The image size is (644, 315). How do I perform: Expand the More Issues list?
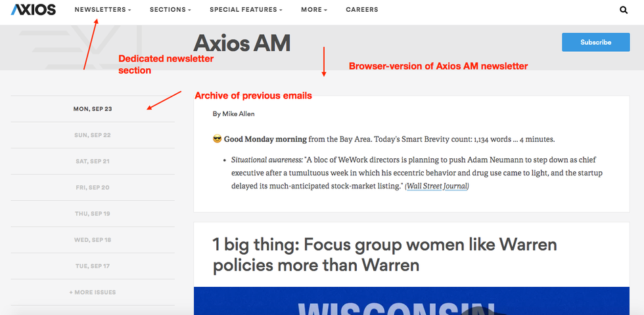93,293
